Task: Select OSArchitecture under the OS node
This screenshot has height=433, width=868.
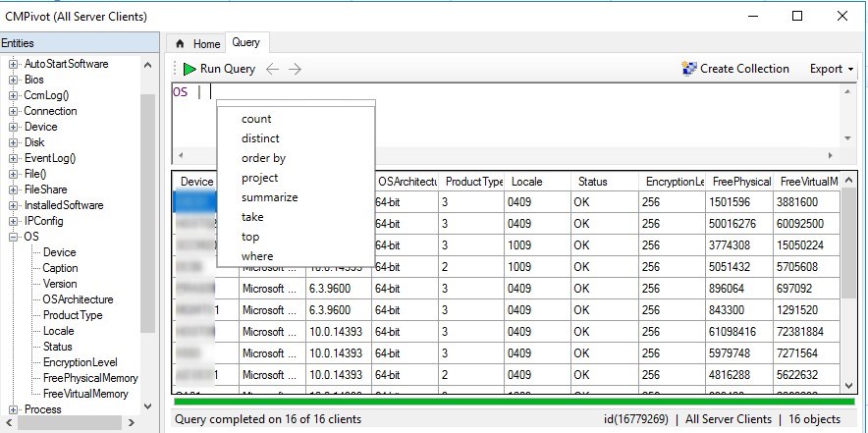Action: click(78, 299)
